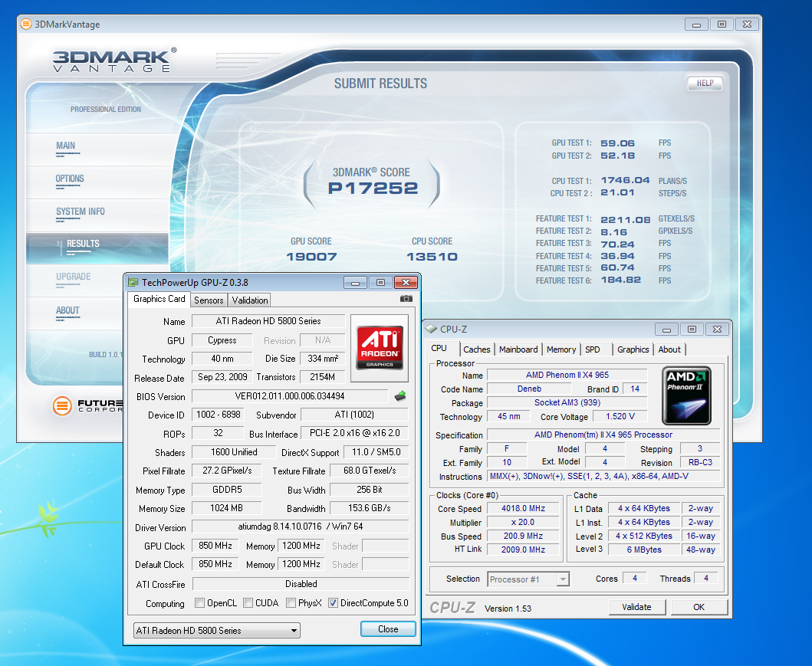Open the Processor #1 selection dropdown
The image size is (812, 666).
coord(529,579)
